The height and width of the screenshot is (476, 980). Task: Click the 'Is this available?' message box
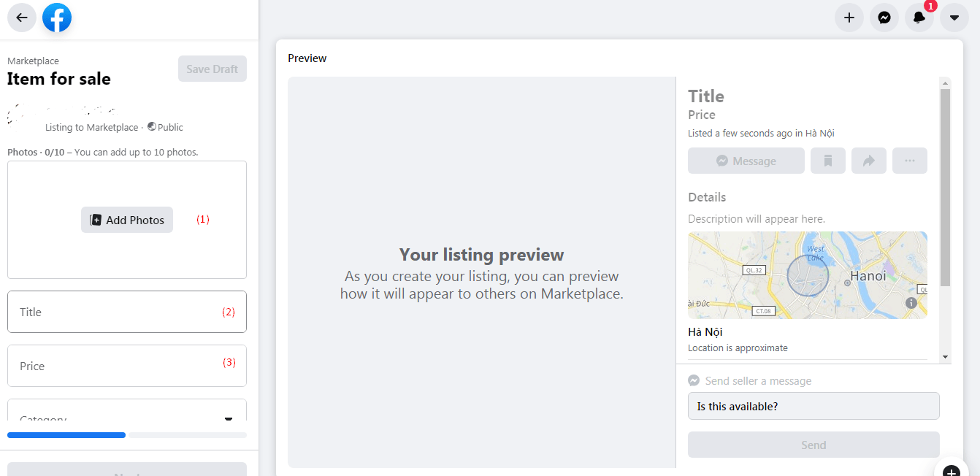814,406
